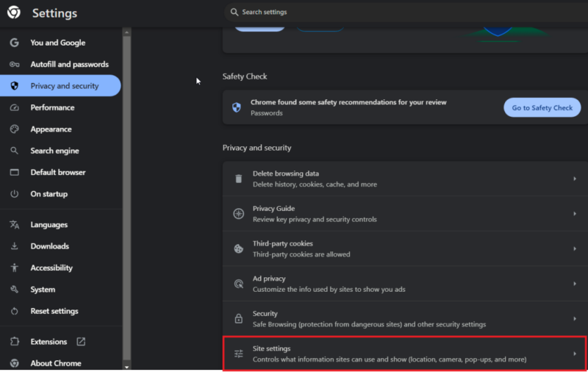
Task: Click the external link icon next to Extensions
Action: pos(81,342)
